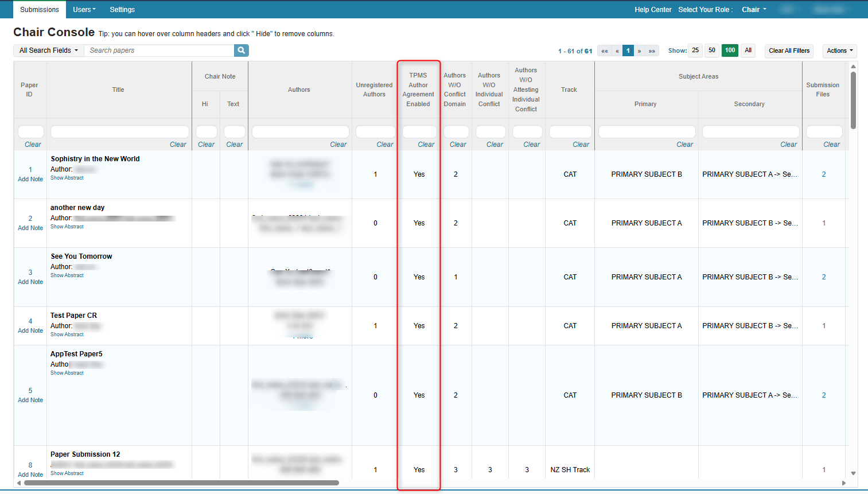This screenshot has width=868, height=494.
Task: Click the horizontal scrollbar thumb
Action: [181, 483]
